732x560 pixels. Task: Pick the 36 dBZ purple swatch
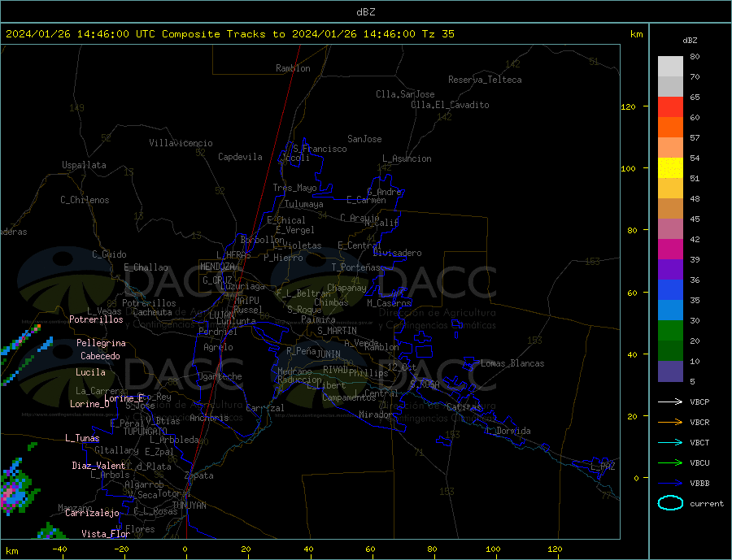click(670, 269)
